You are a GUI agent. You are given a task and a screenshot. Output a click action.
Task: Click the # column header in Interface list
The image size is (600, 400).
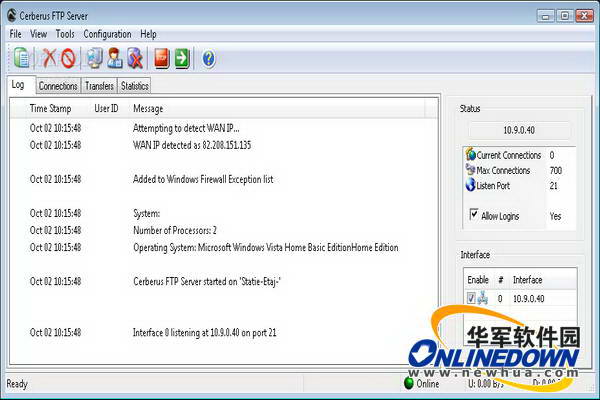[x=501, y=280]
